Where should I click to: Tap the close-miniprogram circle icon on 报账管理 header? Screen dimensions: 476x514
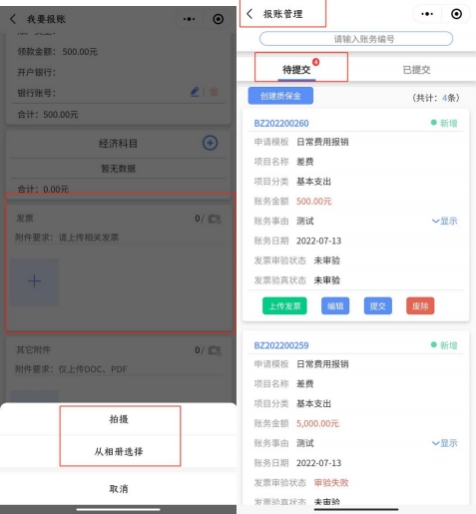[x=456, y=14]
